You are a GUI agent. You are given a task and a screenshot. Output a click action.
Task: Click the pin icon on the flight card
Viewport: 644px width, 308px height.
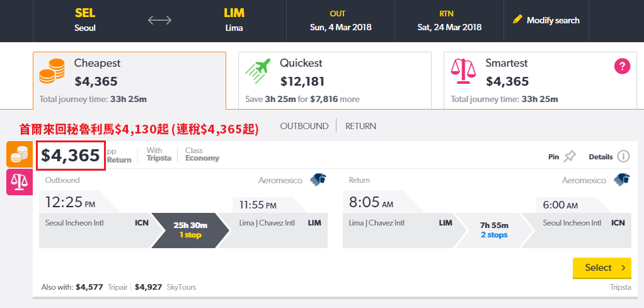(570, 156)
